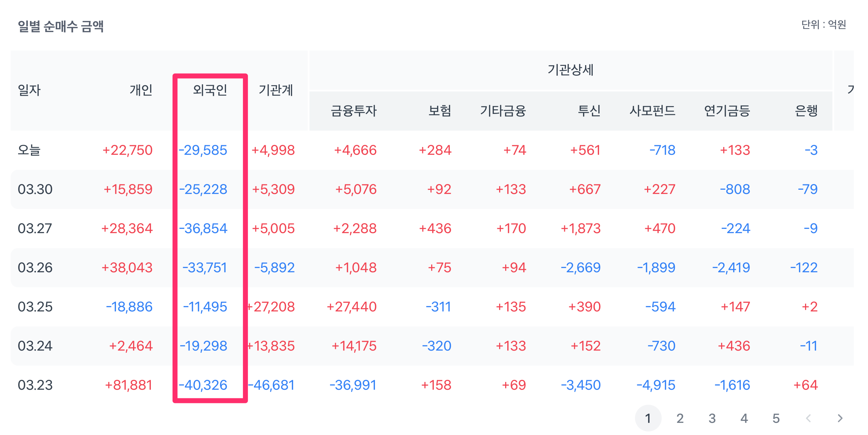Click individual value +22,750 for today
The image size is (868, 435).
(127, 150)
